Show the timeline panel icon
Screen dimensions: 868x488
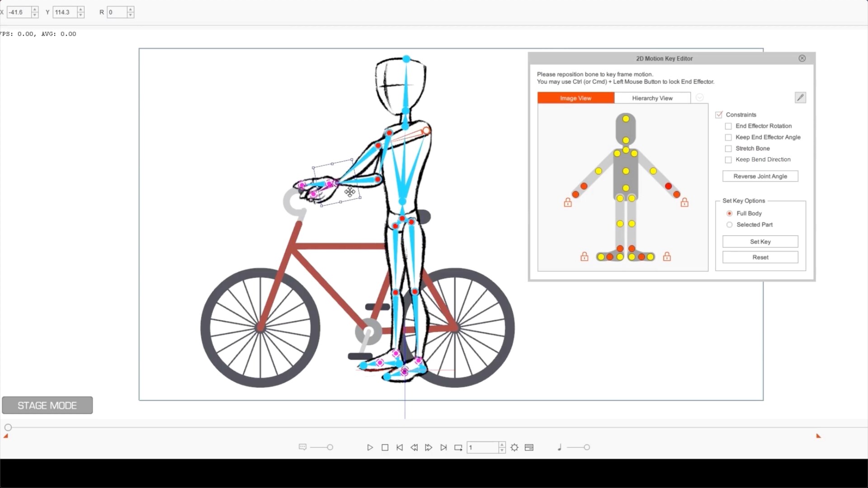(x=529, y=447)
